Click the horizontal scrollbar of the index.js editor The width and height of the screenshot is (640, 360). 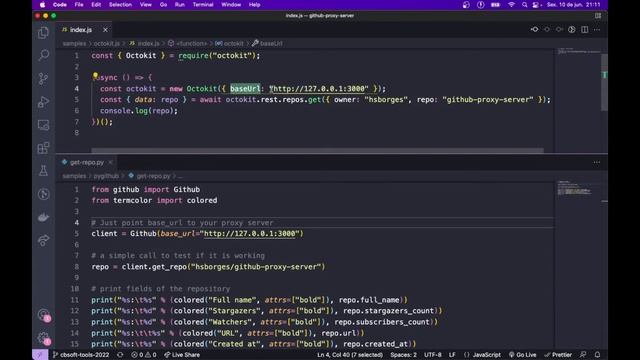(317, 150)
